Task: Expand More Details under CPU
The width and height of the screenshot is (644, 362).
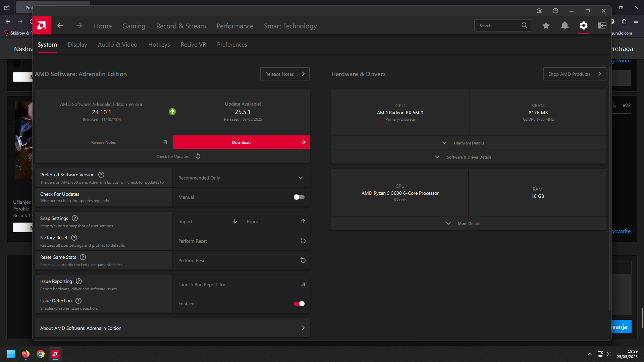Action: click(469, 224)
